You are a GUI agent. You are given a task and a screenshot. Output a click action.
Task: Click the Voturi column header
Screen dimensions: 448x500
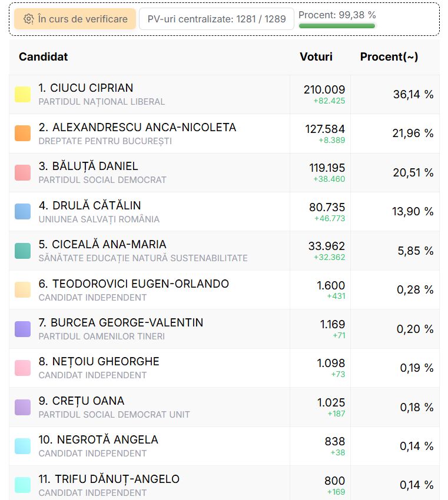coord(316,56)
